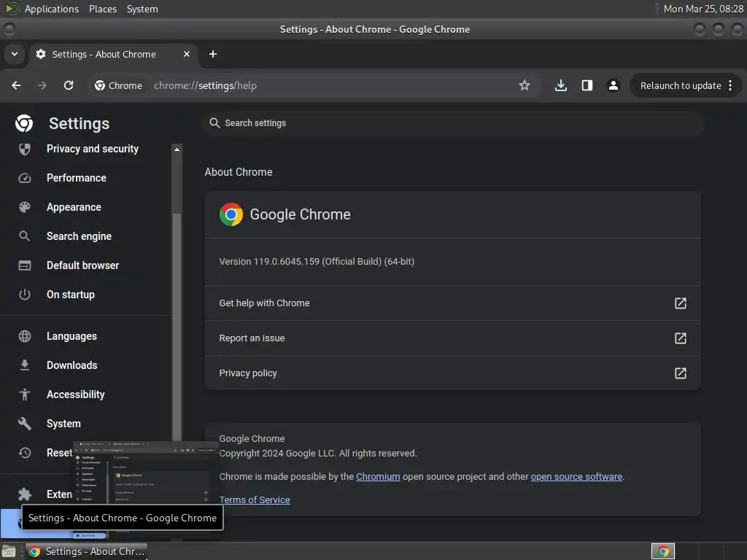The width and height of the screenshot is (747, 560).
Task: Open external link icon for Report an issue
Action: click(x=681, y=338)
